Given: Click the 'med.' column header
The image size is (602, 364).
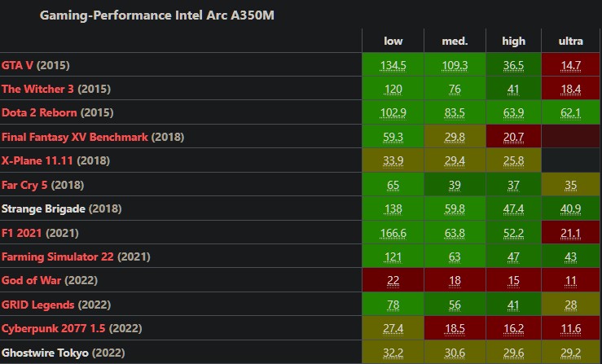Looking at the screenshot, I should [455, 41].
